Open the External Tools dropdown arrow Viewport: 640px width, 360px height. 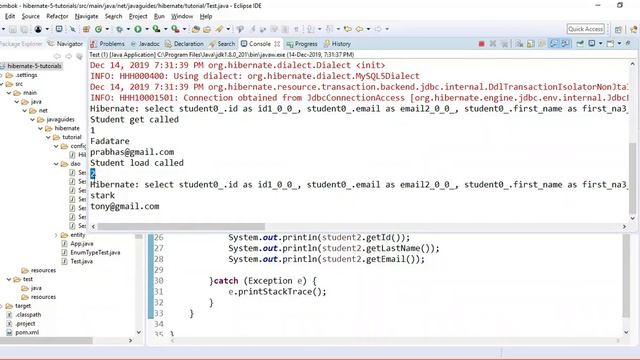coord(184,29)
